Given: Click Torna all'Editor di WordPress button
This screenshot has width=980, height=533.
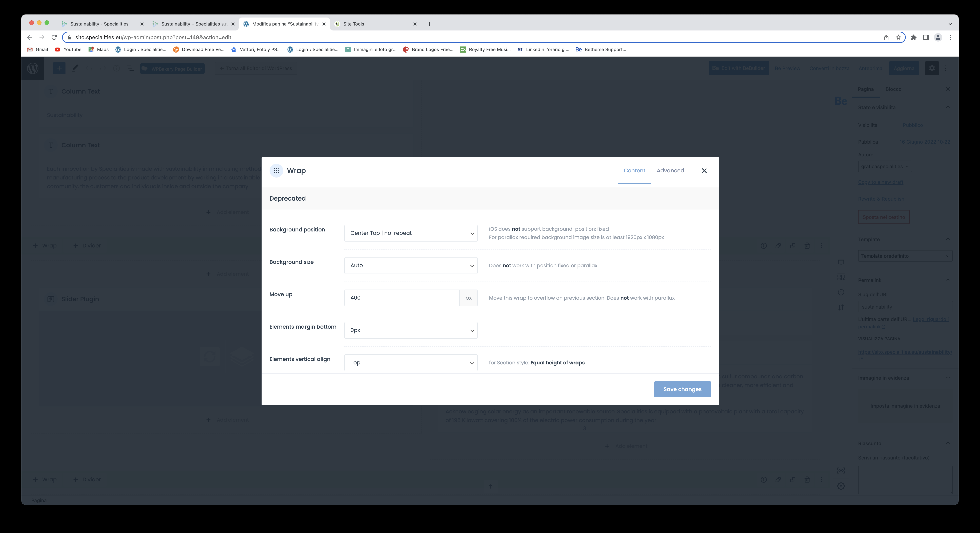Looking at the screenshot, I should click(x=256, y=69).
